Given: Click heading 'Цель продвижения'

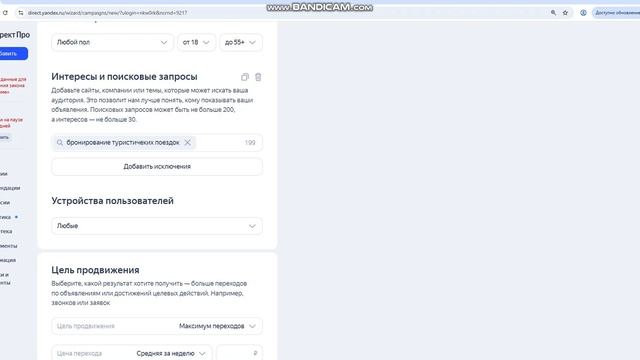Looking at the screenshot, I should pos(95,270).
